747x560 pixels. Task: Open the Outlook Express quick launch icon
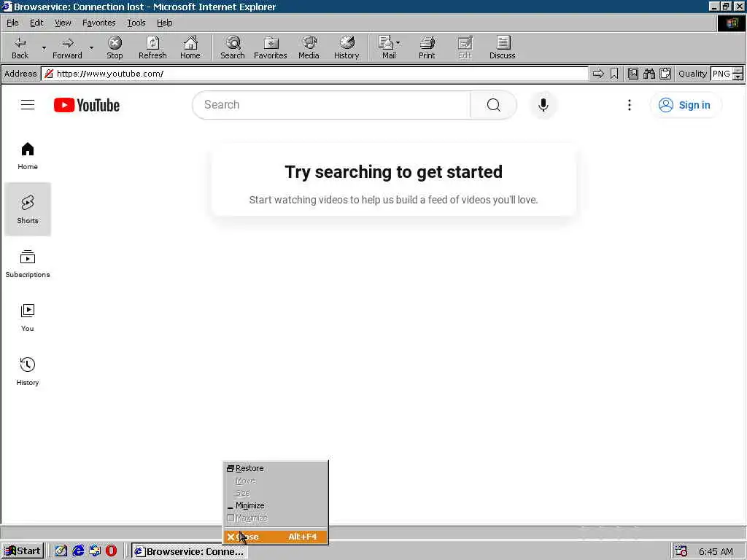95,551
